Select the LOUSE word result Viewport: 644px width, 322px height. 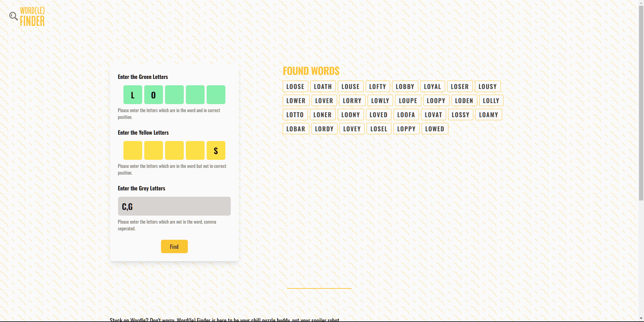point(350,87)
